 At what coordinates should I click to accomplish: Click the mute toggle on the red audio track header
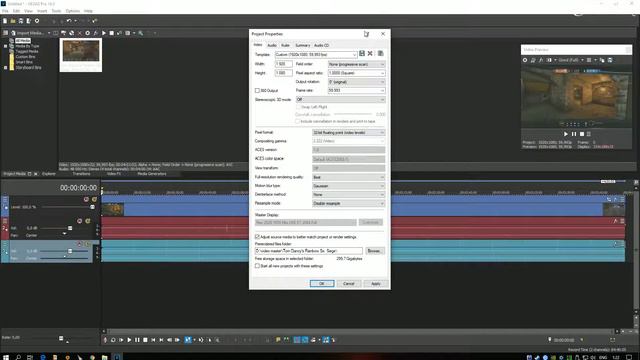click(80, 221)
